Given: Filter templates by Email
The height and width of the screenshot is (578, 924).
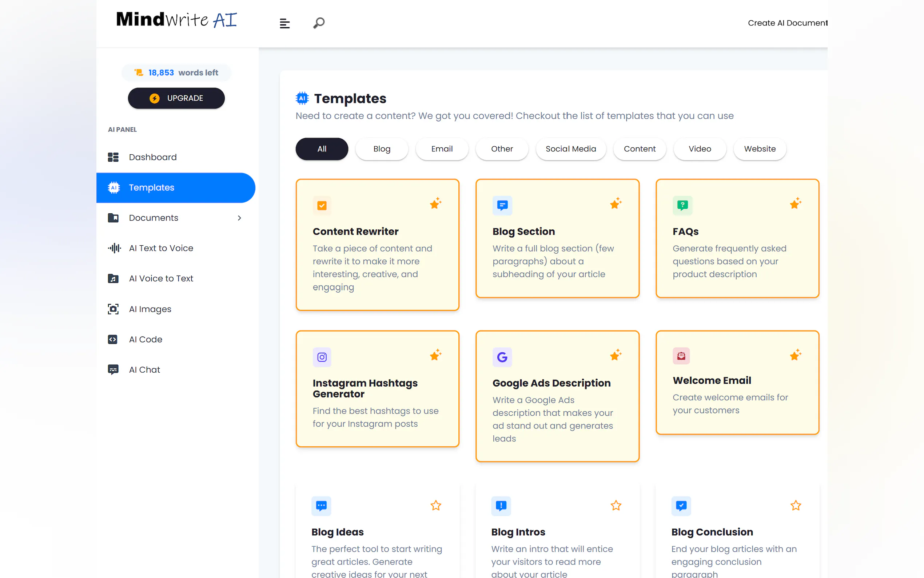Looking at the screenshot, I should [x=442, y=149].
